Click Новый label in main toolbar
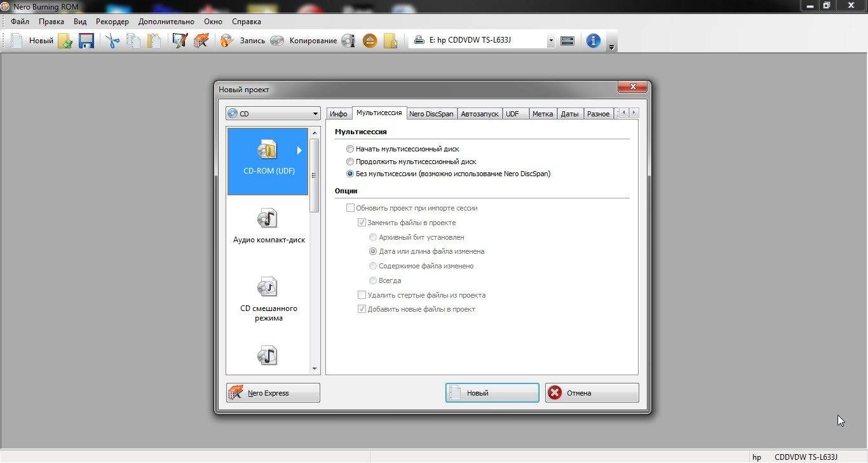Screen dimensions: 868x463 coord(41,41)
